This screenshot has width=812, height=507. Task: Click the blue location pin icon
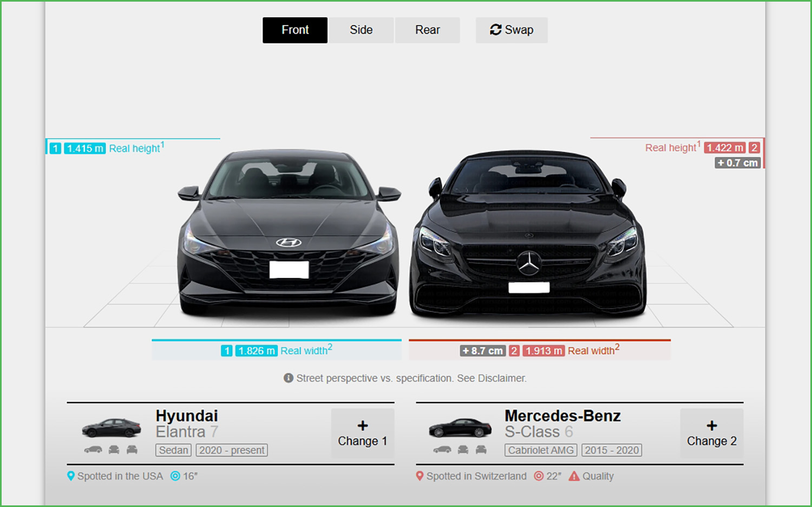[x=70, y=476]
